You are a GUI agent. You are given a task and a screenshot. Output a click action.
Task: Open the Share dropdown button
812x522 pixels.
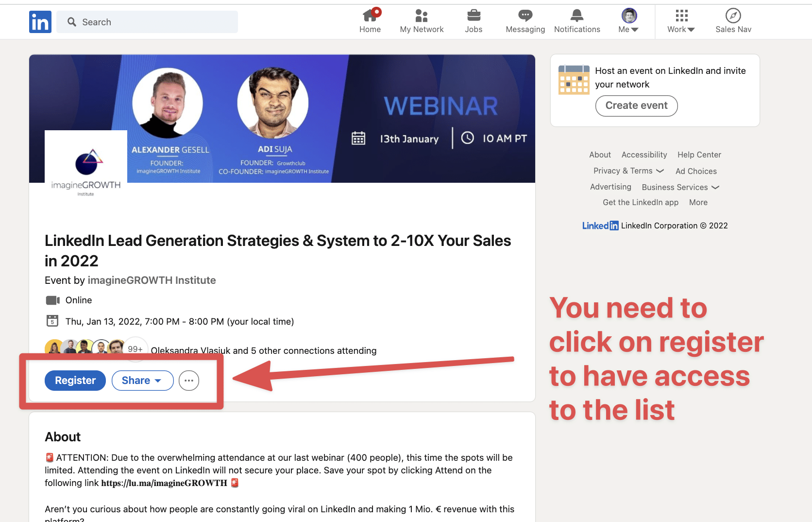[142, 381]
